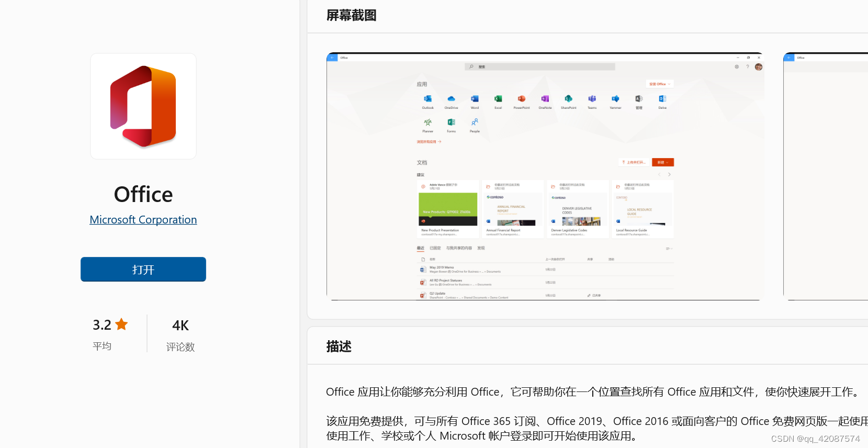The height and width of the screenshot is (448, 868).
Task: Open the second, partially visible screenshot thumbnail
Action: [826, 176]
